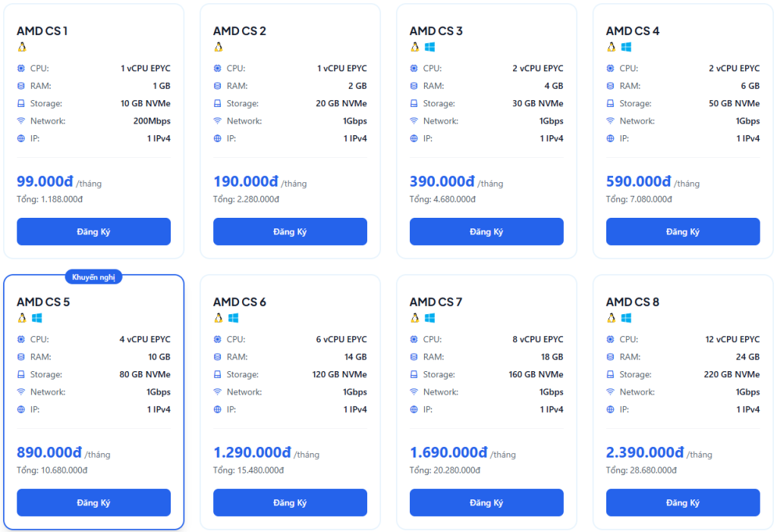Click the Linux penguin icon on AMD CS 1
777x532 pixels.
click(x=21, y=47)
